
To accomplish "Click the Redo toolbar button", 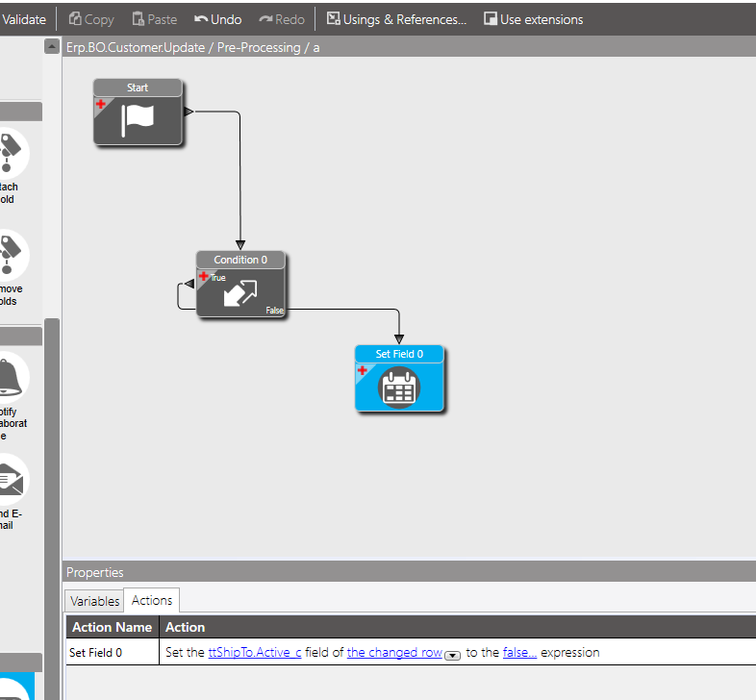I will [282, 19].
